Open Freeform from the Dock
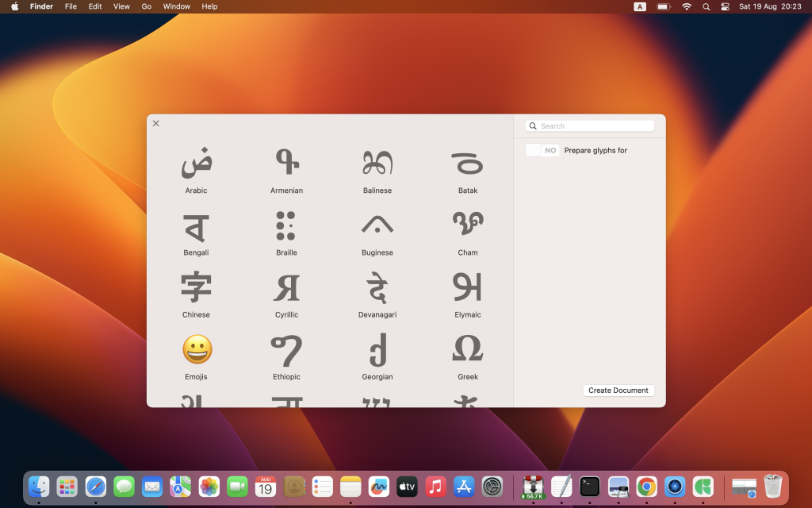The image size is (812, 508). point(379,487)
